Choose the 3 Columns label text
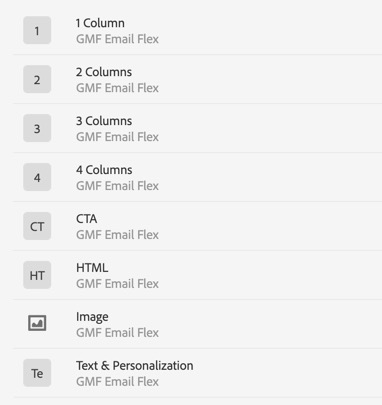 click(104, 121)
